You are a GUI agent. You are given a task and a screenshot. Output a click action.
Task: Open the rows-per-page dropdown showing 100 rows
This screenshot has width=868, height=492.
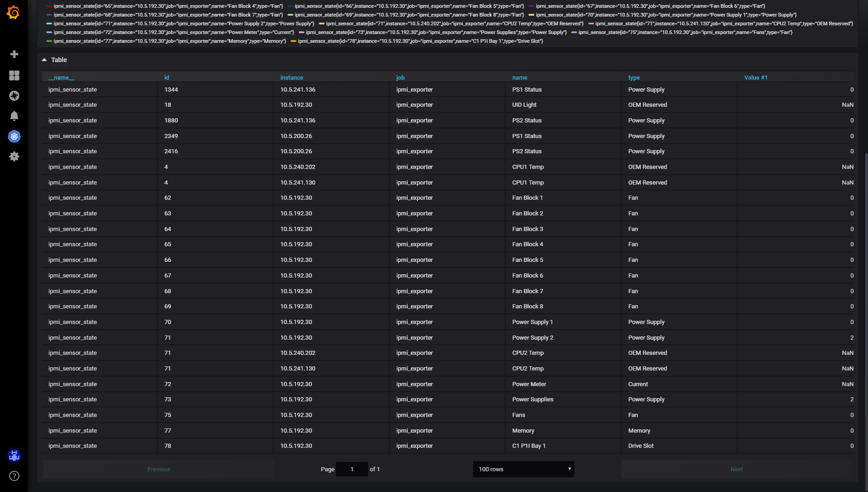pyautogui.click(x=523, y=469)
